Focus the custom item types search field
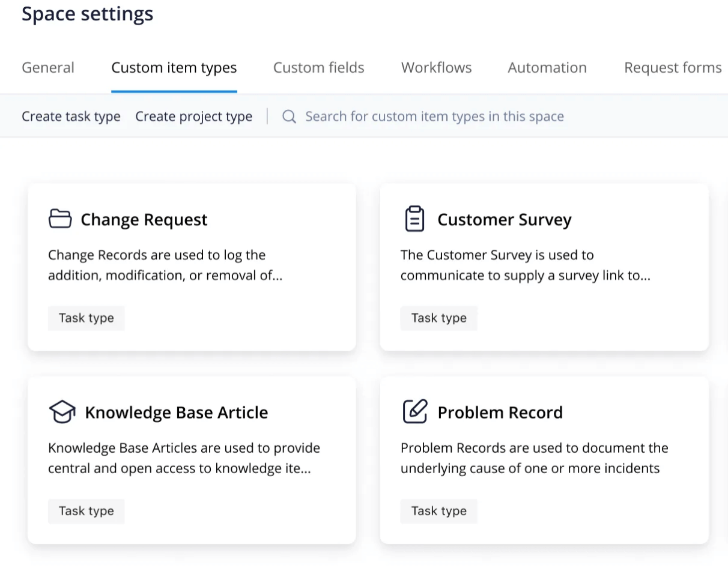 [434, 116]
